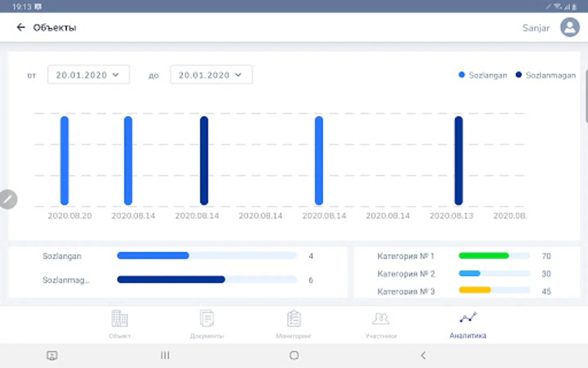The image size is (588, 368).
Task: Click the second light-blue chart bar
Action: (x=128, y=161)
